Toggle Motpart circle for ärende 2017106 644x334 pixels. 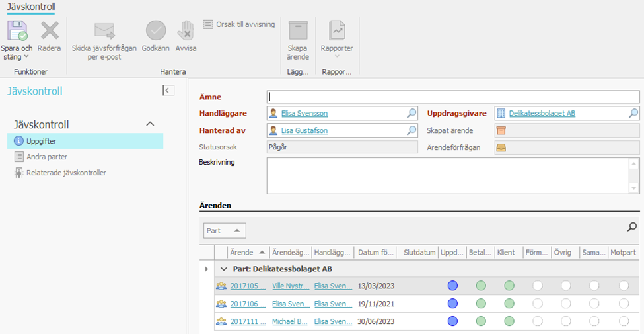click(x=624, y=304)
